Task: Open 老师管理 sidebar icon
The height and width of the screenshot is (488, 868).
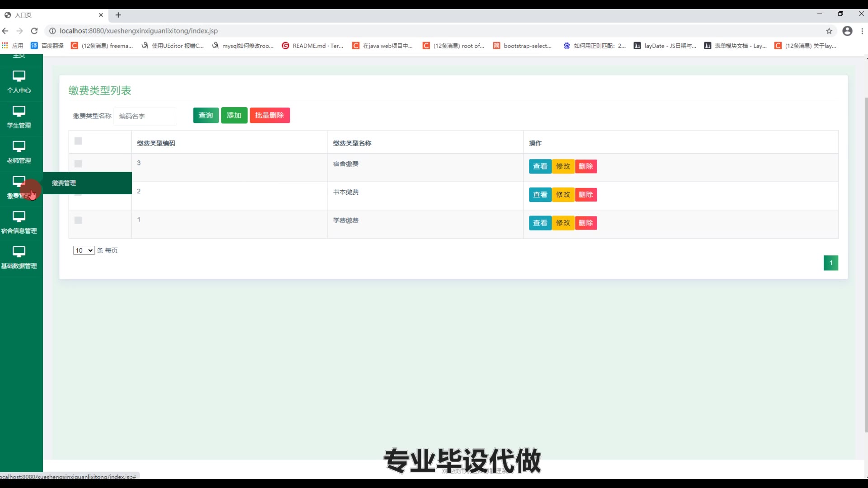Action: pyautogui.click(x=19, y=146)
